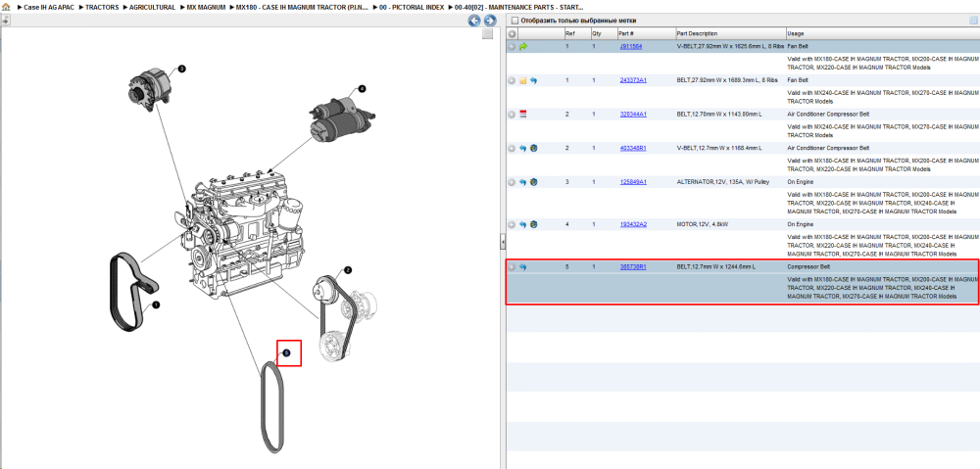Click globe icon on 403348R1 row
The height and width of the screenshot is (469, 980).
point(533,148)
